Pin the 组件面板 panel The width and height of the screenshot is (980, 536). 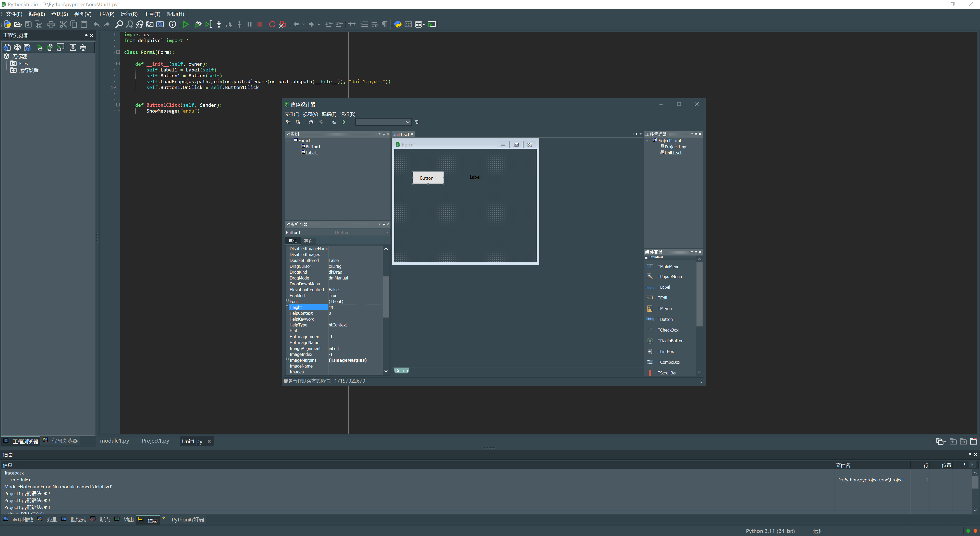(696, 252)
